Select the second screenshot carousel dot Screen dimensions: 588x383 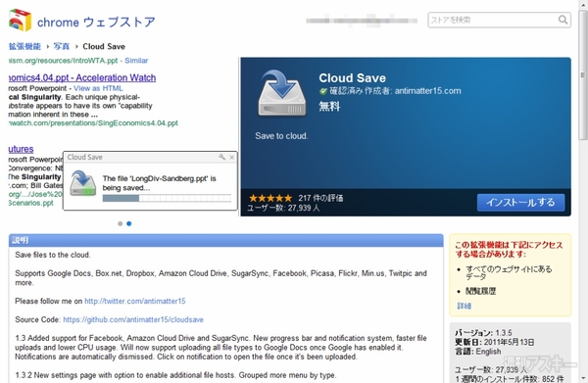129,223
